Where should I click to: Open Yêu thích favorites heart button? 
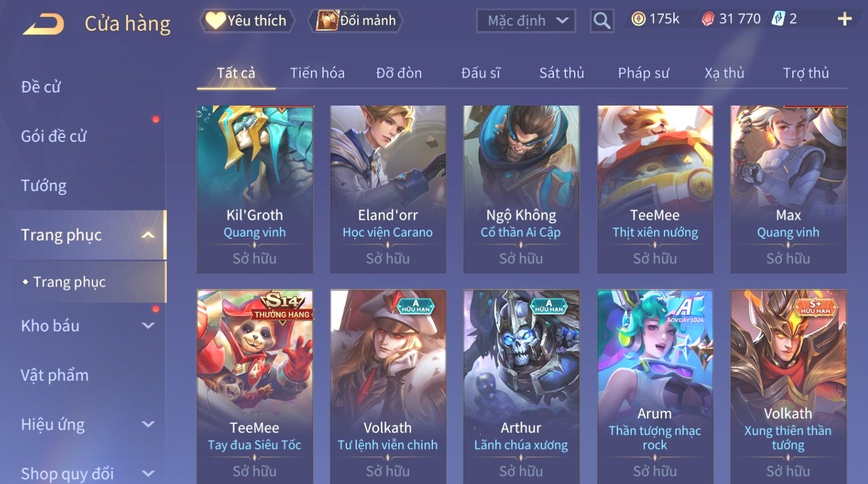(x=247, y=21)
